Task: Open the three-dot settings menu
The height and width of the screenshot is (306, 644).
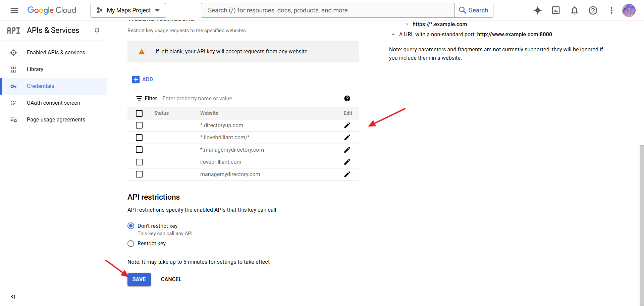Action: (x=611, y=10)
